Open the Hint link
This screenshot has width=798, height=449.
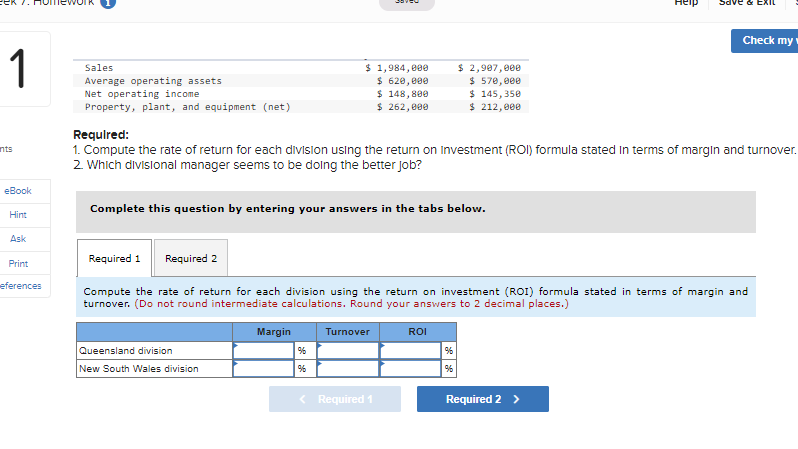[x=18, y=215]
